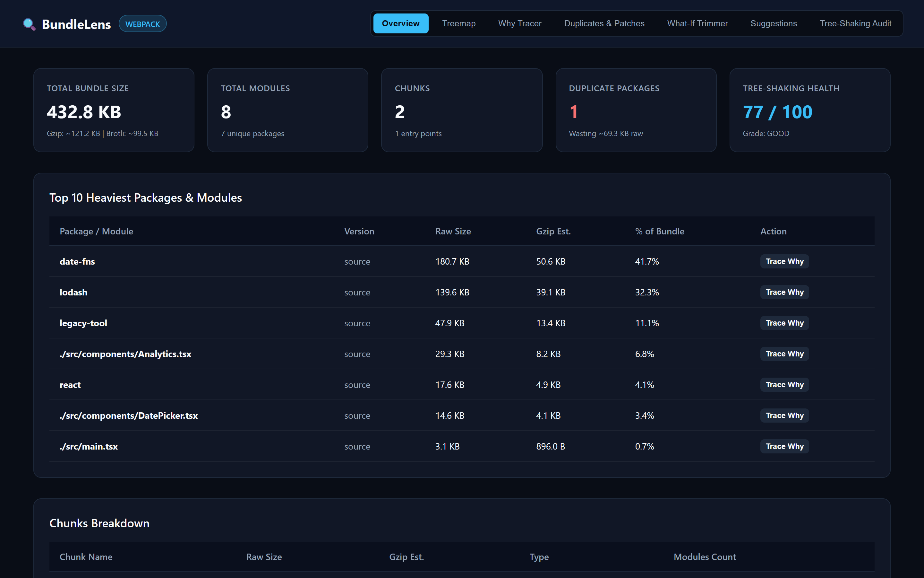Click the Wasting ~69.3 KB raw text

pos(605,133)
